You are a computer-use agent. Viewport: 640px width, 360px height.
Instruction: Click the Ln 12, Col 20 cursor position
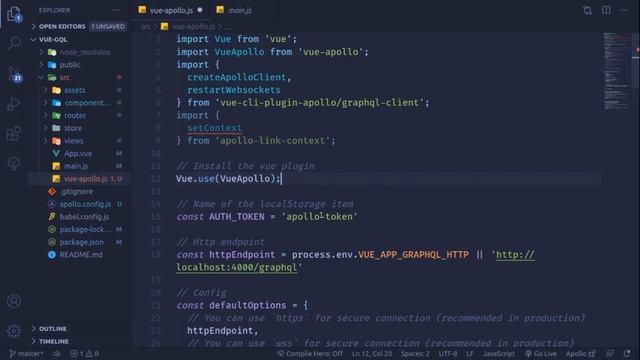[372, 354]
